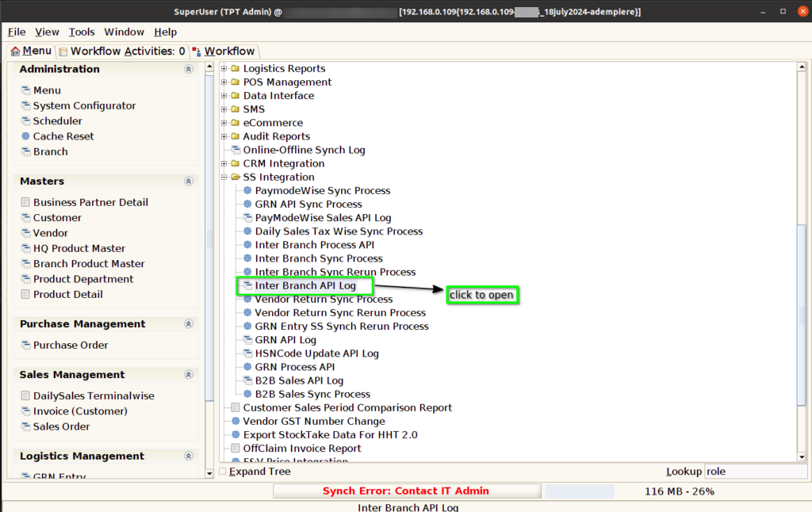Click the B2B Sales Sync Process icon
The image size is (812, 512).
247,394
